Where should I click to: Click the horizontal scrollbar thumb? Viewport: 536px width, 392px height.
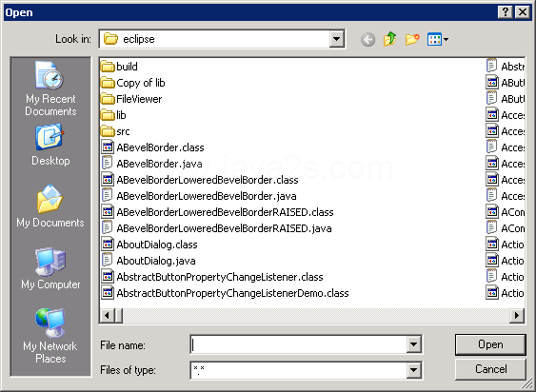[119, 315]
